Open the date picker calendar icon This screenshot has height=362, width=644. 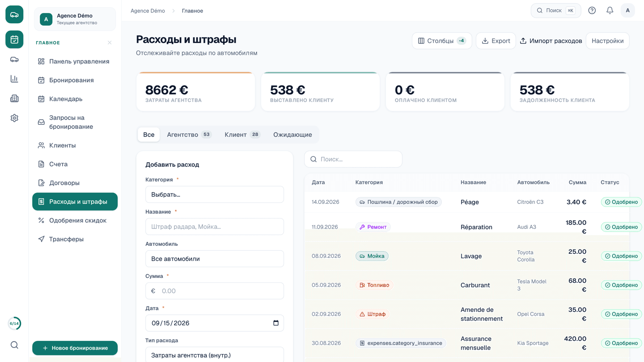tap(276, 323)
